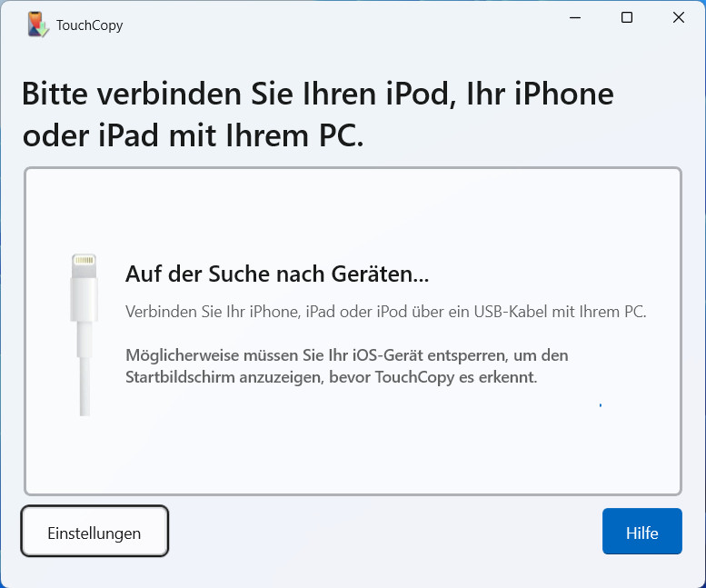Viewport: 706px width, 588px height.
Task: Close the TouchCopy window
Action: pyautogui.click(x=679, y=17)
